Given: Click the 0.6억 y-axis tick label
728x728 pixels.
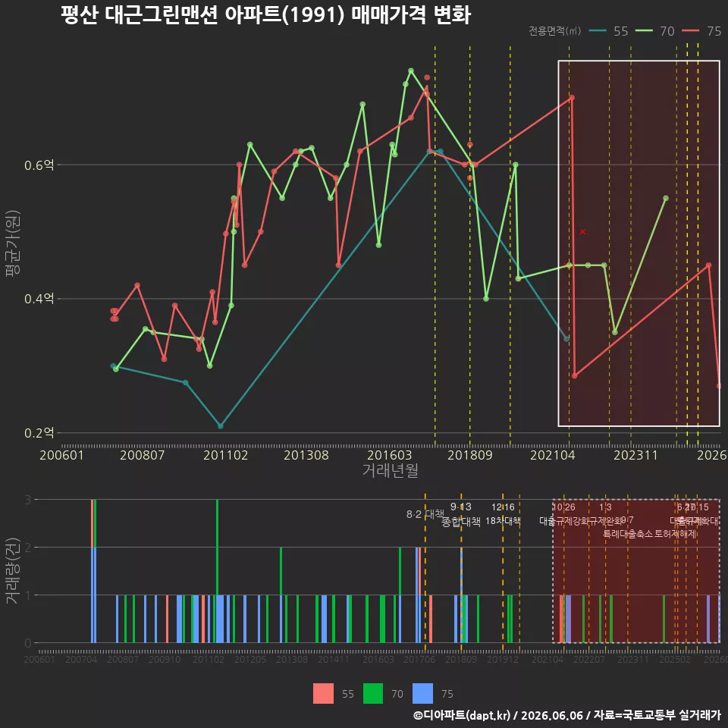Looking at the screenshot, I should point(39,165).
